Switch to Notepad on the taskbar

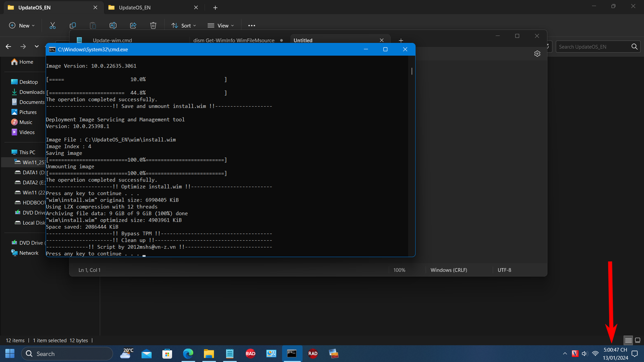229,353
